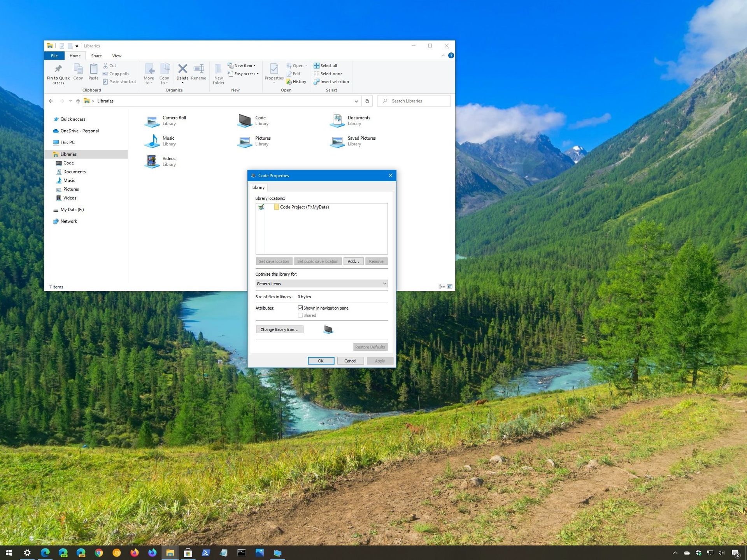Select the Home ribbon tab

75,55
